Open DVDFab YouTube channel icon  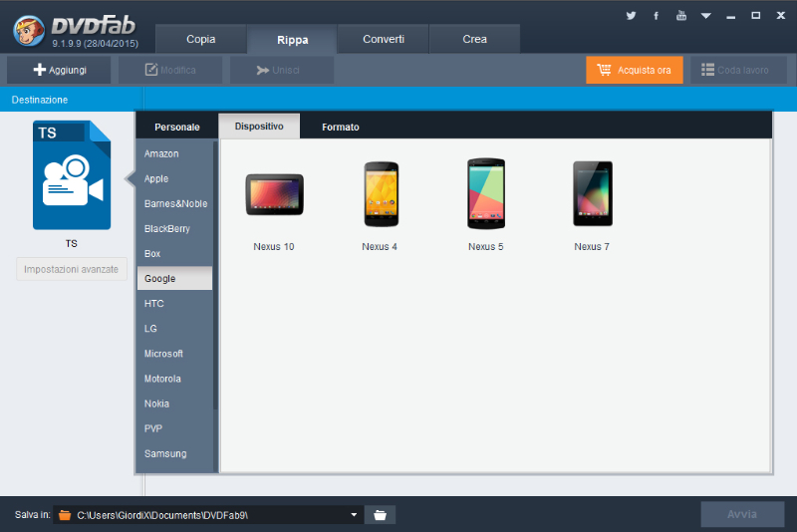click(681, 16)
